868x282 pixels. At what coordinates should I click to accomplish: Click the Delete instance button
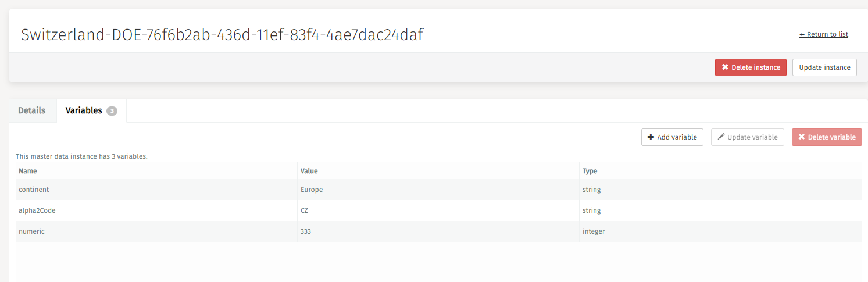tap(750, 67)
